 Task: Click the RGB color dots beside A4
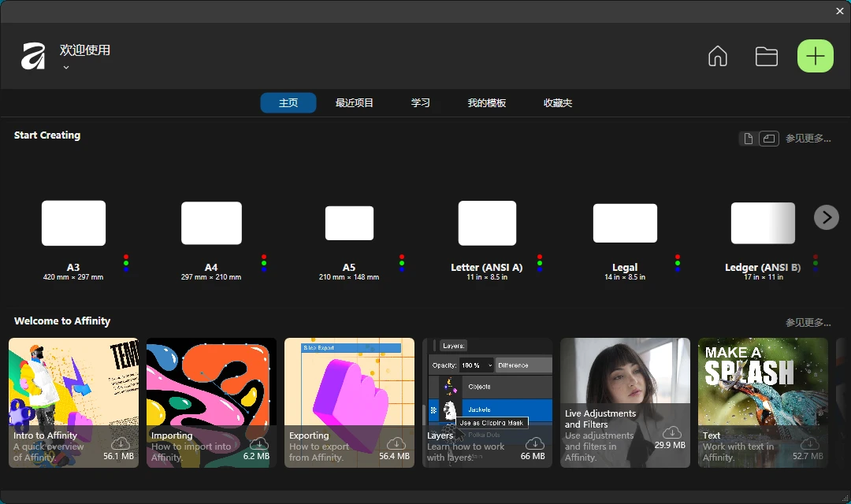pyautogui.click(x=264, y=261)
